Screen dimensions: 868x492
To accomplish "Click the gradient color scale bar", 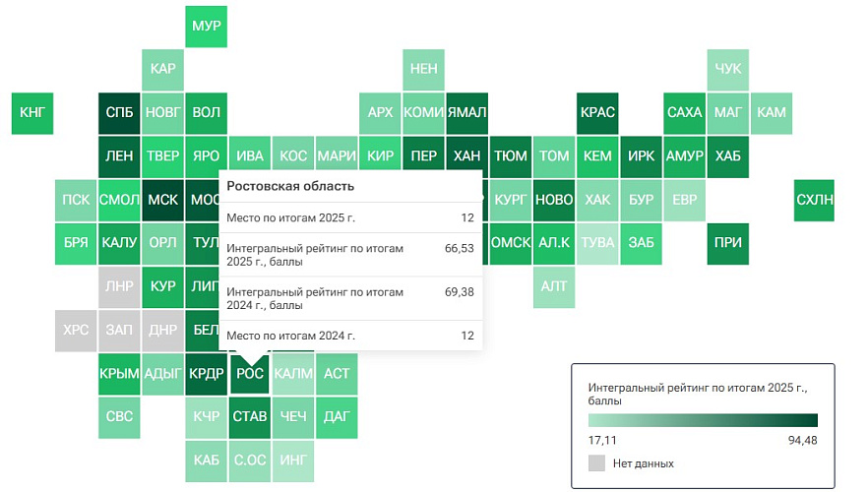I will [x=703, y=420].
